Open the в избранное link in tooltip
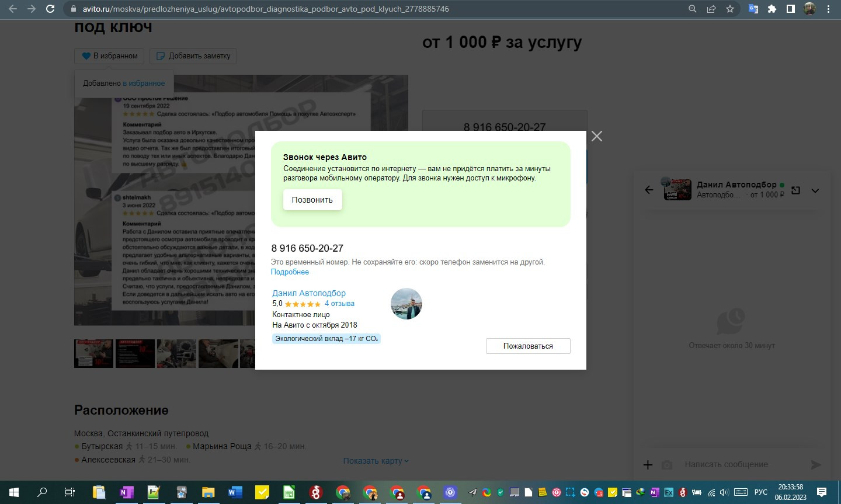 [144, 83]
